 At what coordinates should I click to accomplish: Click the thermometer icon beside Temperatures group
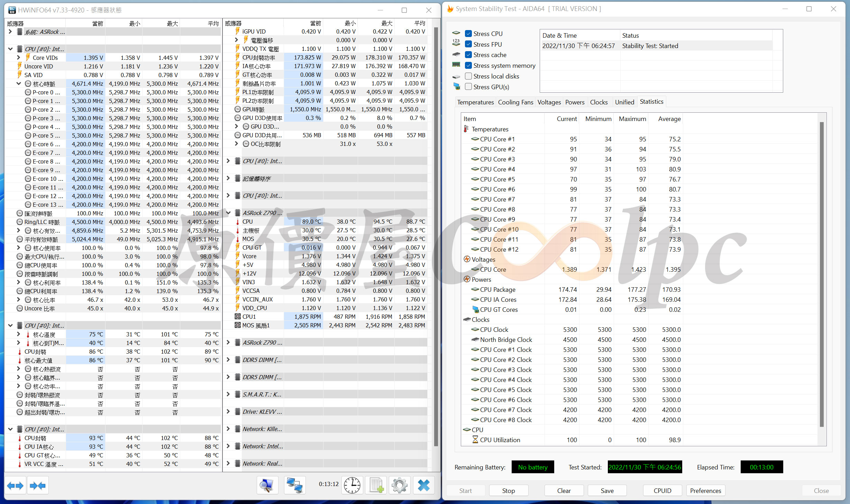[466, 129]
